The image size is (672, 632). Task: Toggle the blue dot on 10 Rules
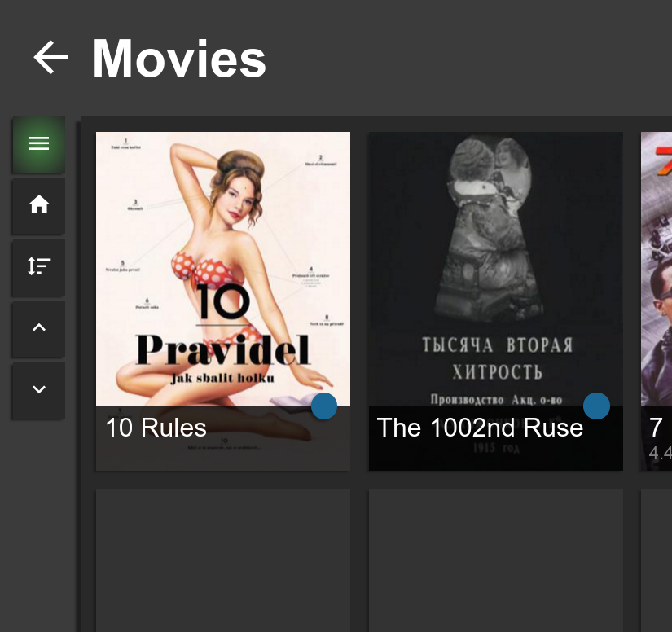pos(324,406)
